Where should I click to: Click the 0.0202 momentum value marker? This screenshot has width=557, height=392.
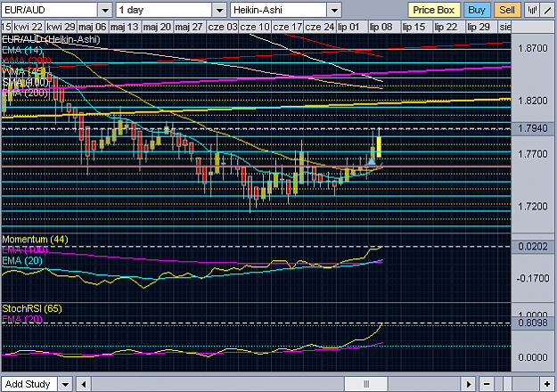click(x=532, y=247)
